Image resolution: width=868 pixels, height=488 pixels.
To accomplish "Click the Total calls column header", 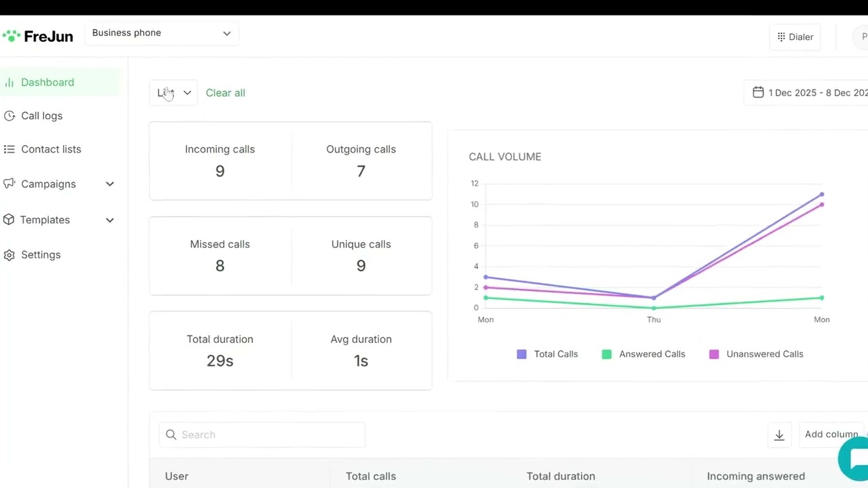I will tap(371, 476).
